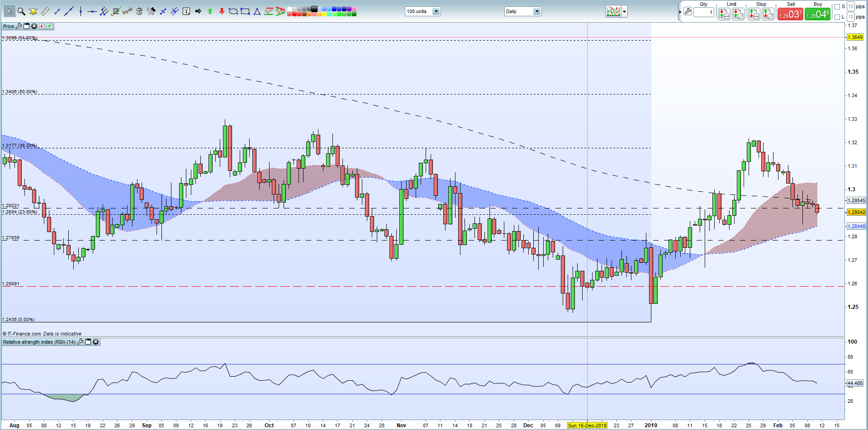Pick the text annotation tool
Viewport: 868px width, 430px height.
(186, 11)
